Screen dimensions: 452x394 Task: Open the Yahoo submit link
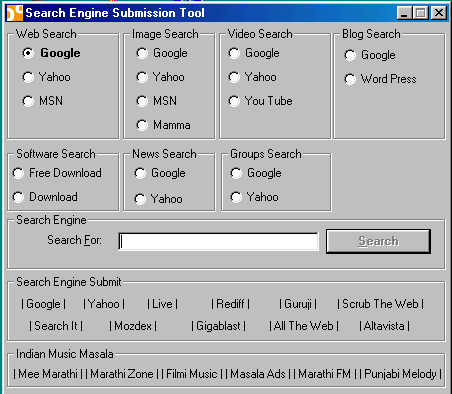point(104,304)
